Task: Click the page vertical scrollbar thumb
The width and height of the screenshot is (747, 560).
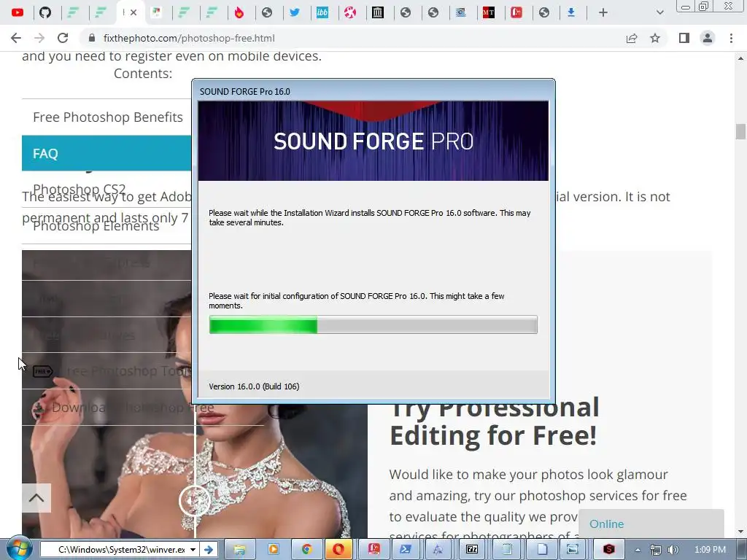Action: pyautogui.click(x=740, y=131)
